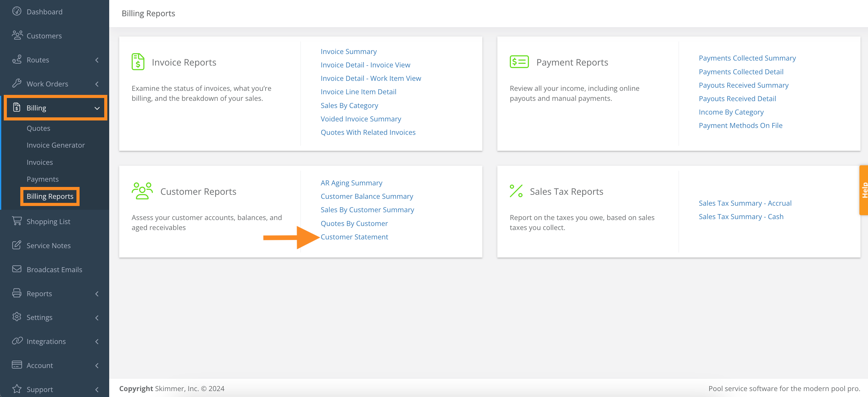
Task: Click the Support star icon
Action: [x=17, y=389]
